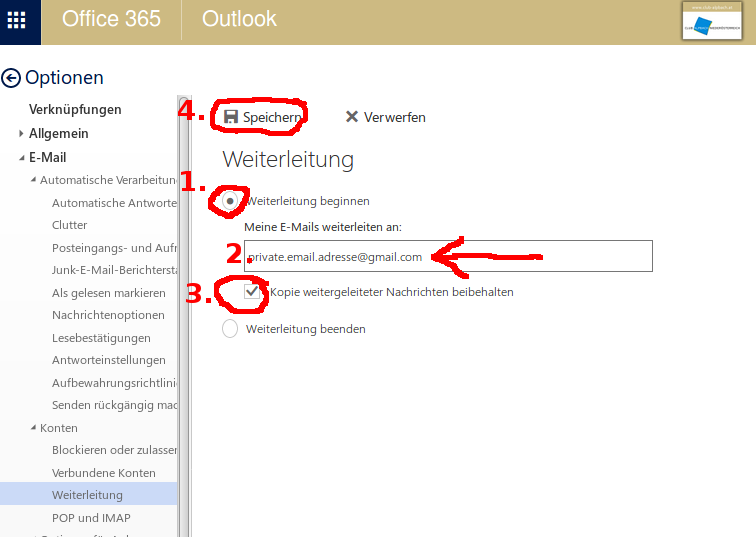Click the Optionen heading link
This screenshot has height=537, width=756.
(x=64, y=78)
